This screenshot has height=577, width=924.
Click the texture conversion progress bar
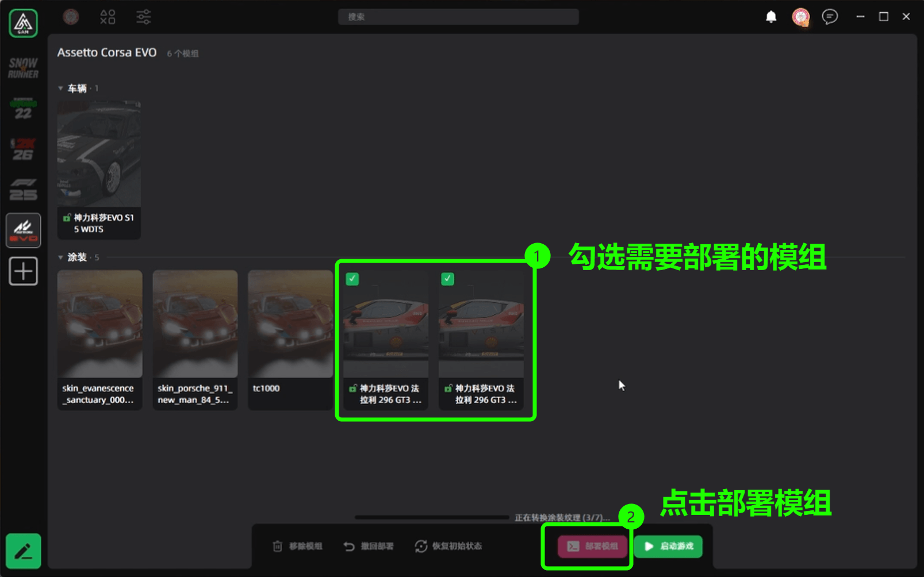coord(431,517)
